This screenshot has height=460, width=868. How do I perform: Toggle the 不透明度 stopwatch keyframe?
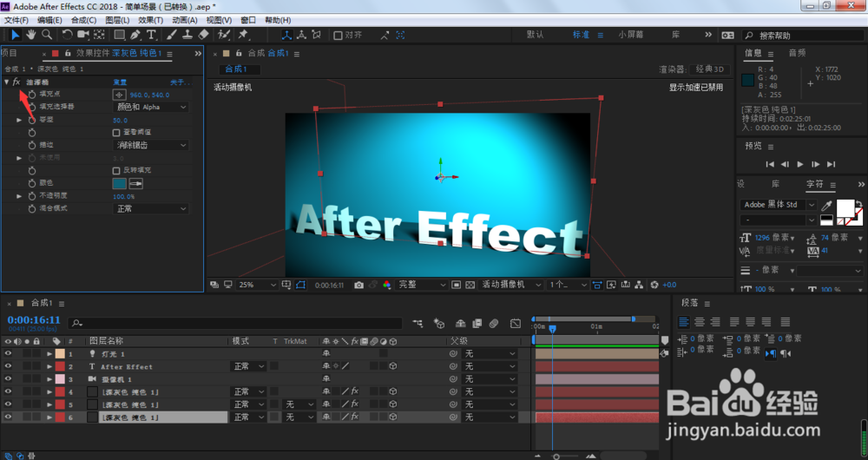pyautogui.click(x=32, y=196)
